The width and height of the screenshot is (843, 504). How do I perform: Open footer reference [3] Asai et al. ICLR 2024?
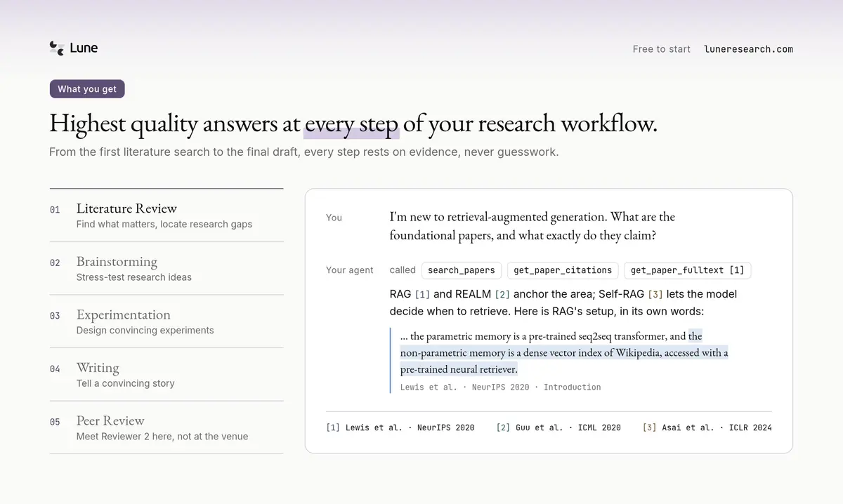coord(707,427)
